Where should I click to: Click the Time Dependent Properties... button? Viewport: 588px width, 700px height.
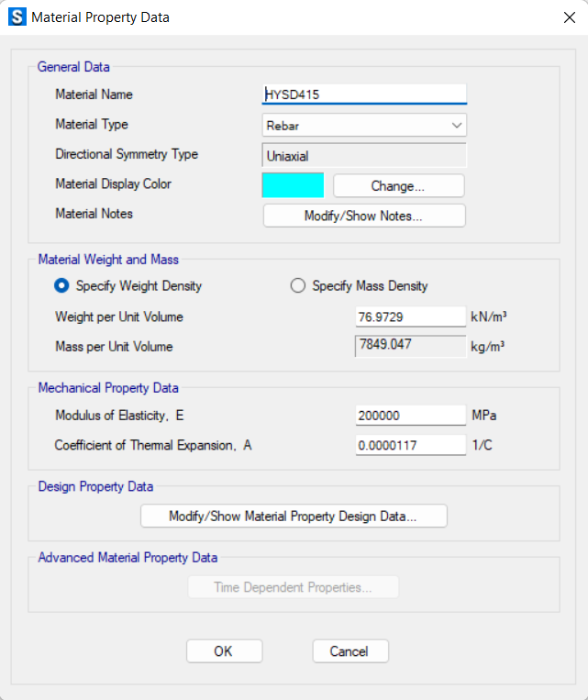294,587
